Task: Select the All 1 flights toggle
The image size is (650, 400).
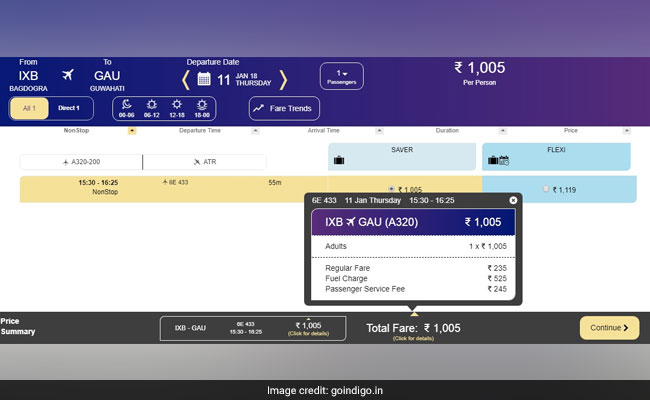Action: [x=29, y=108]
